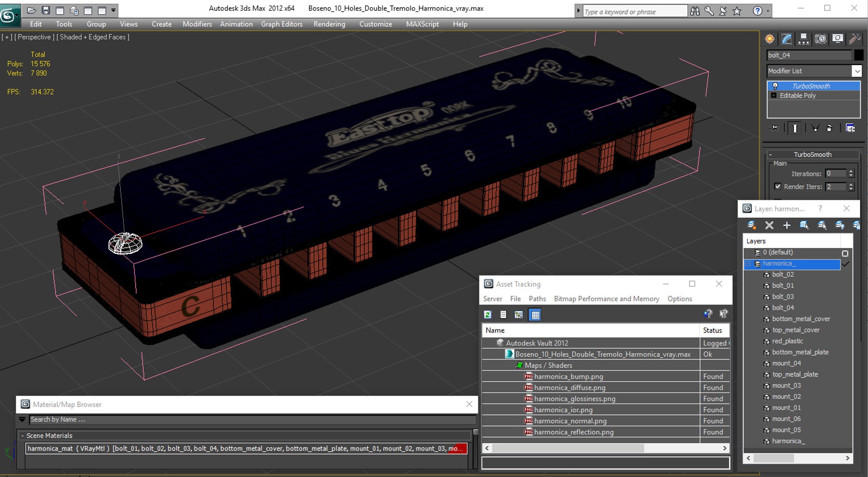Click the keyword search box in title bar
868x477 pixels.
[x=635, y=12]
